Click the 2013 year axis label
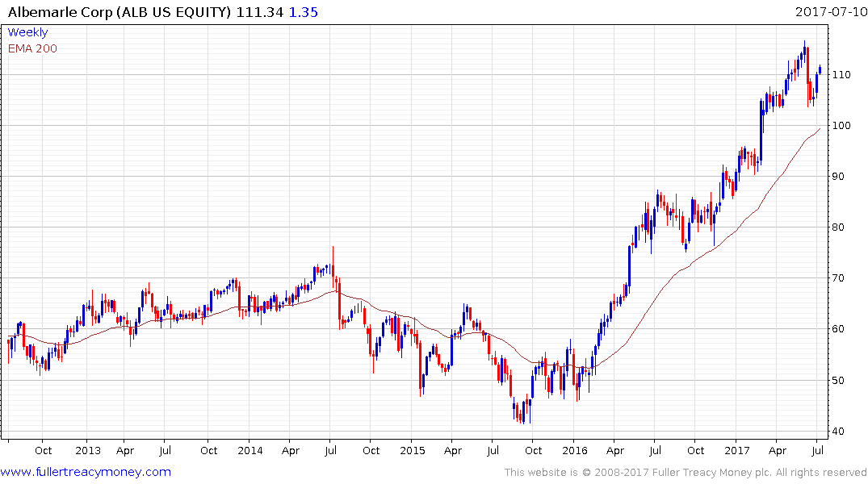This screenshot has height=484, width=868. point(88,450)
